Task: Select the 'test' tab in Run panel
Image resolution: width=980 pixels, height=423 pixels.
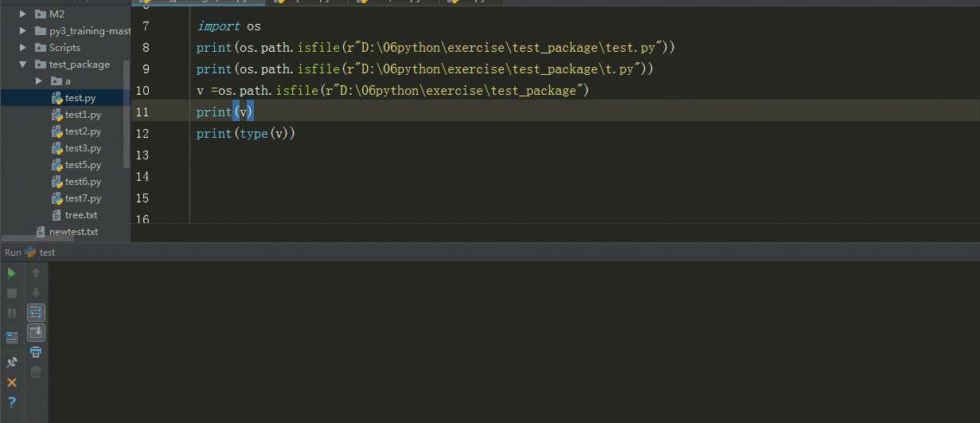Action: click(x=41, y=253)
